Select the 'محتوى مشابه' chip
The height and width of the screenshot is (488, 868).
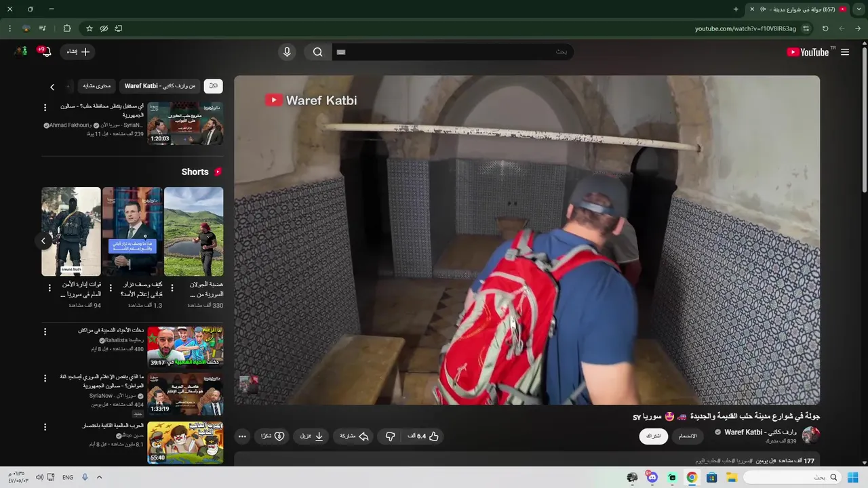pyautogui.click(x=96, y=86)
